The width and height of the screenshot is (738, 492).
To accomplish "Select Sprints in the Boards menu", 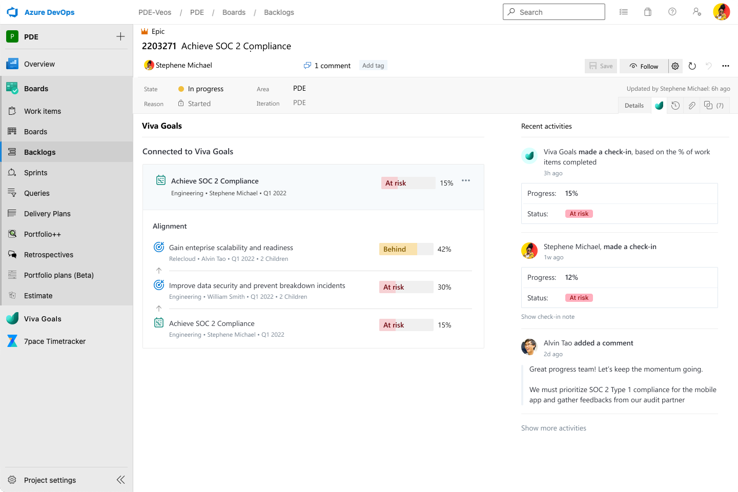I will (36, 172).
